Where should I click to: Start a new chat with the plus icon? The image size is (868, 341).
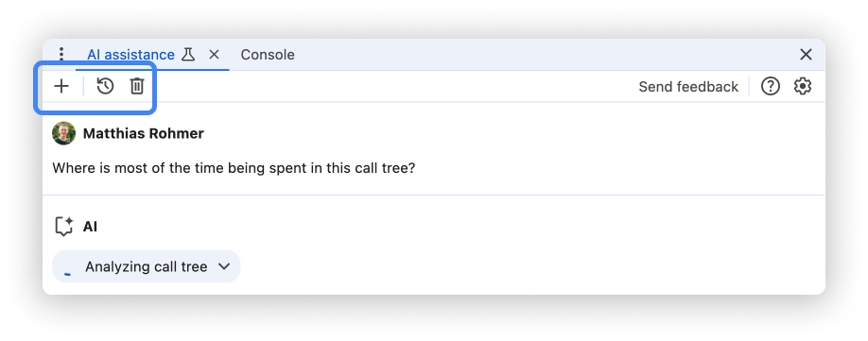(x=61, y=86)
